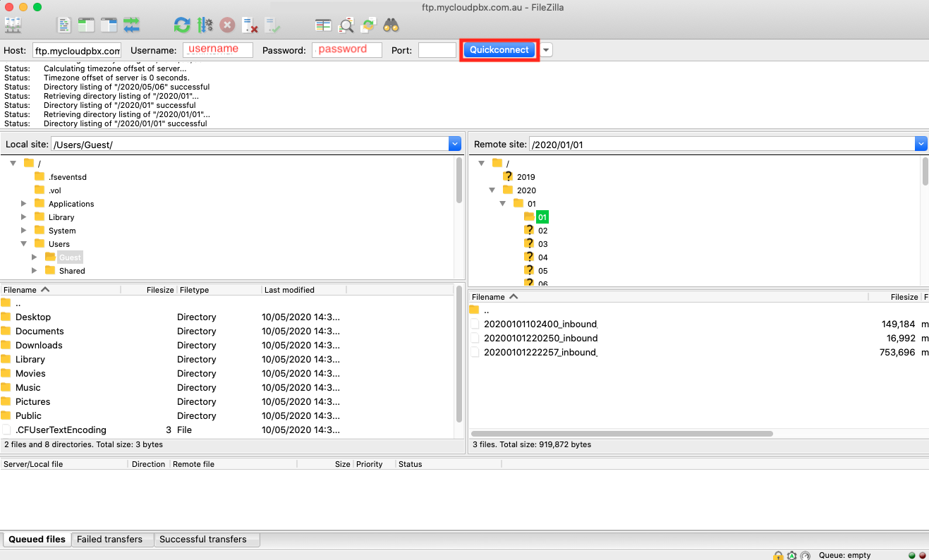The height and width of the screenshot is (560, 929).
Task: Sort local files by Filesize column
Action: point(148,290)
